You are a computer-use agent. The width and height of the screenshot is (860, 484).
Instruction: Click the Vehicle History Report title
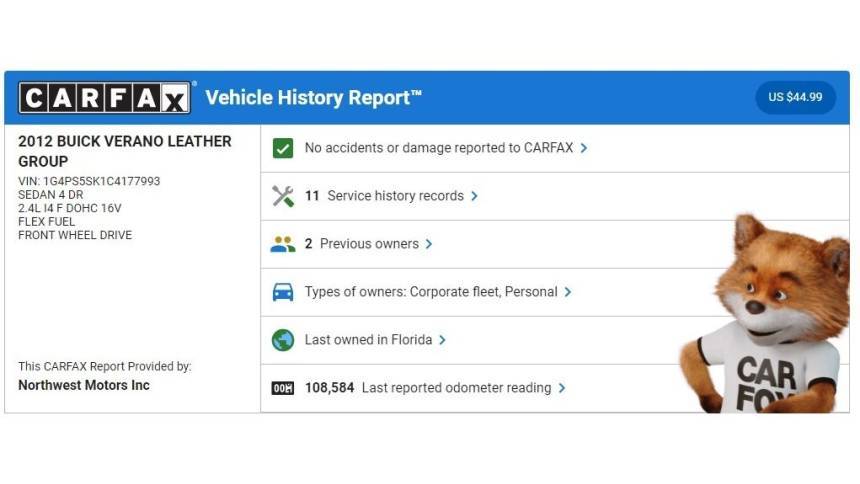(314, 98)
